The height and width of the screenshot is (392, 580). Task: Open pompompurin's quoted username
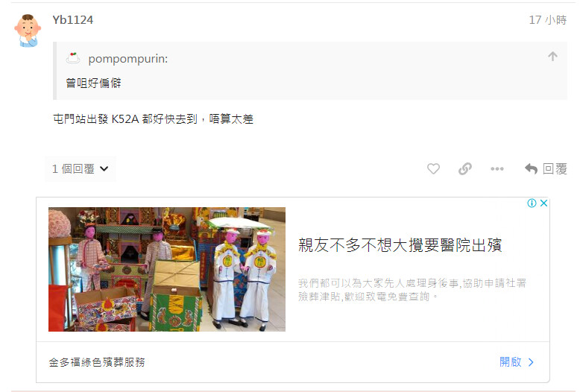coord(128,59)
